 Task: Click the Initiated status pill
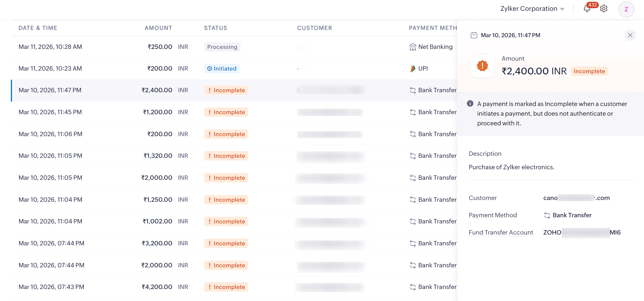click(222, 69)
